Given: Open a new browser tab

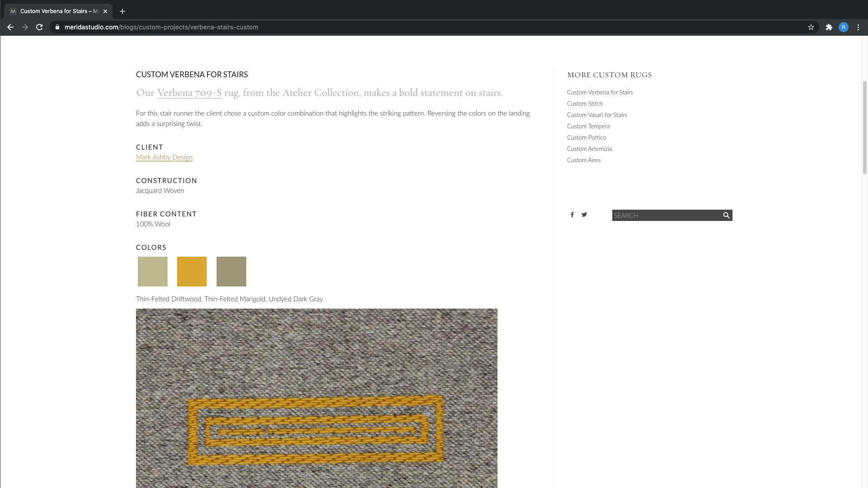Looking at the screenshot, I should pyautogui.click(x=122, y=11).
